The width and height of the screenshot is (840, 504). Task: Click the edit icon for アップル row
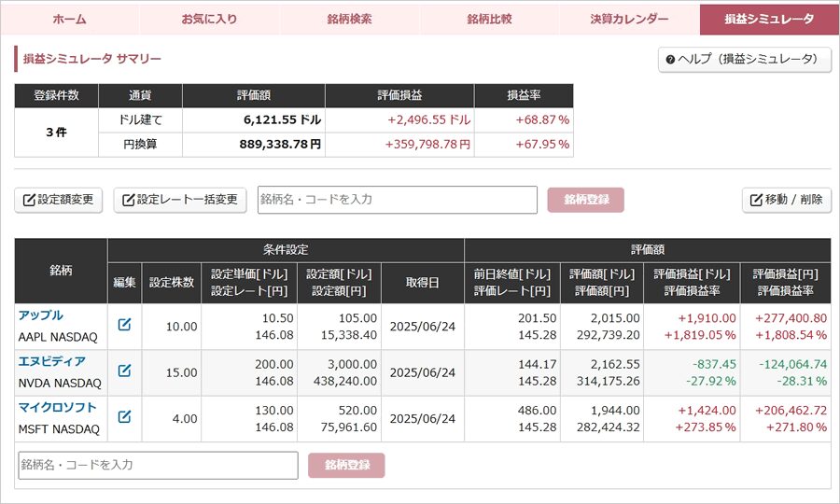pos(124,325)
